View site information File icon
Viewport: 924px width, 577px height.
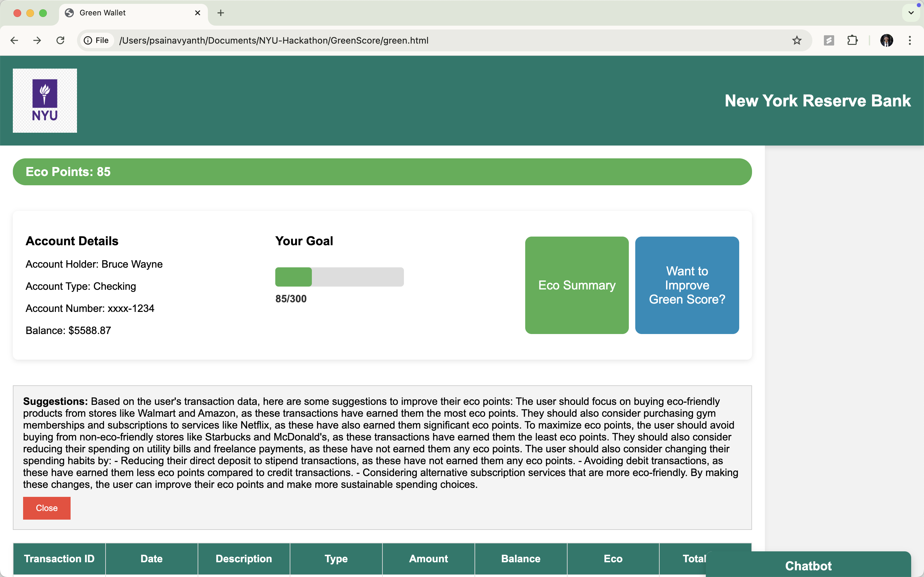tap(96, 40)
